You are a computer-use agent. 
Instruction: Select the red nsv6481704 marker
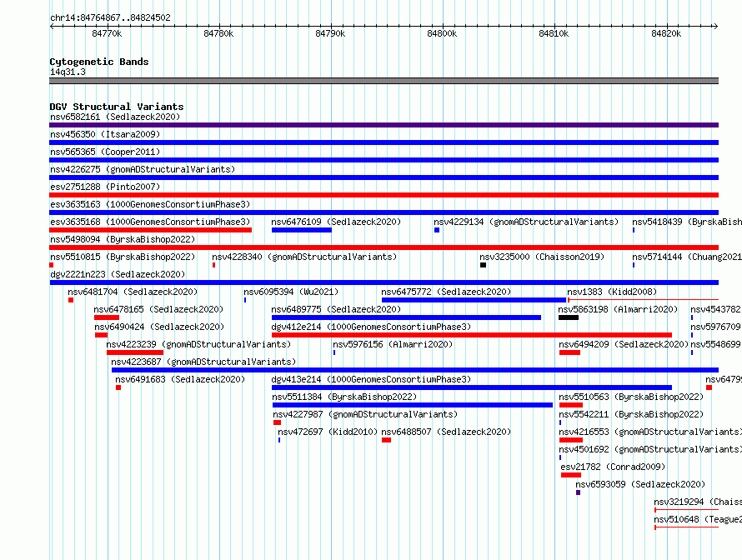tap(71, 300)
